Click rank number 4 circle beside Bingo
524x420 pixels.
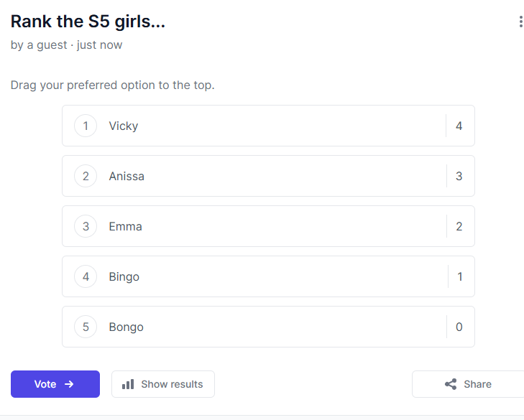pos(86,277)
